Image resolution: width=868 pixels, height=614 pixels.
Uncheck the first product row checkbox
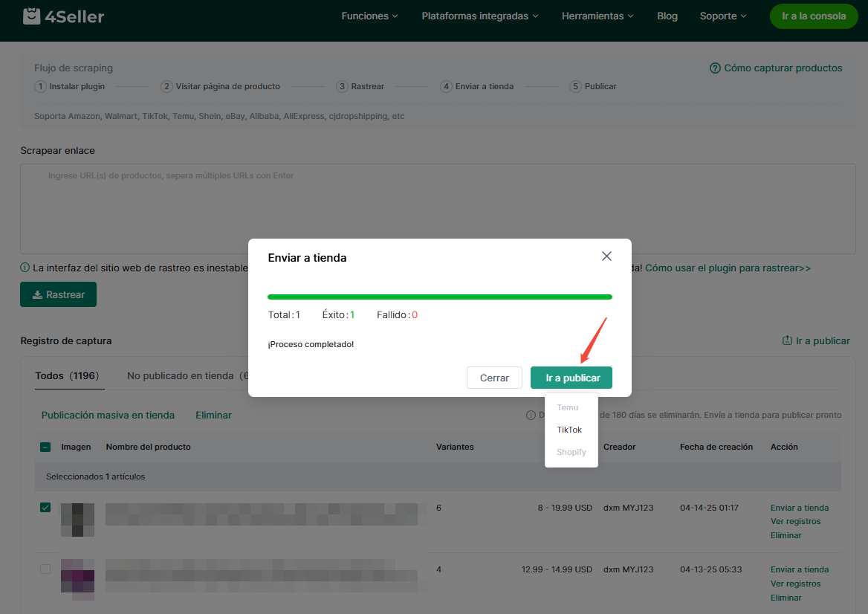coord(45,508)
